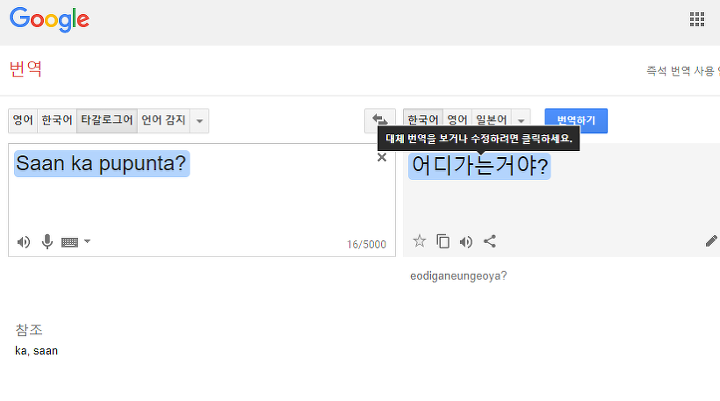Click highlighted source text Saan ka pupunta?
This screenshot has height=401, width=720.
coord(101,163)
